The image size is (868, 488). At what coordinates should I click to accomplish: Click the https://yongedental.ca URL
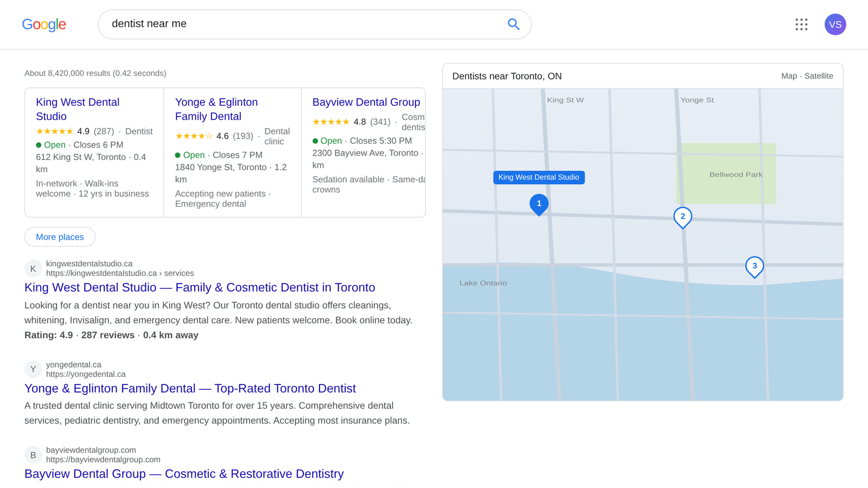(86, 374)
